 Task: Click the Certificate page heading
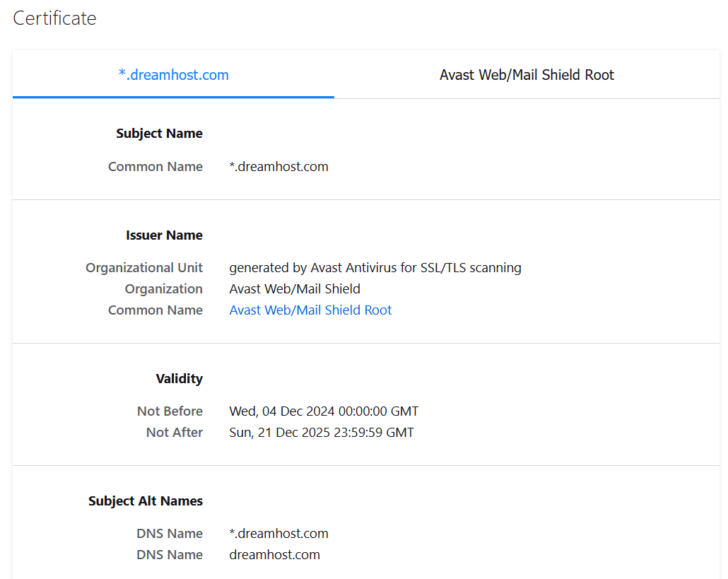pos(54,18)
